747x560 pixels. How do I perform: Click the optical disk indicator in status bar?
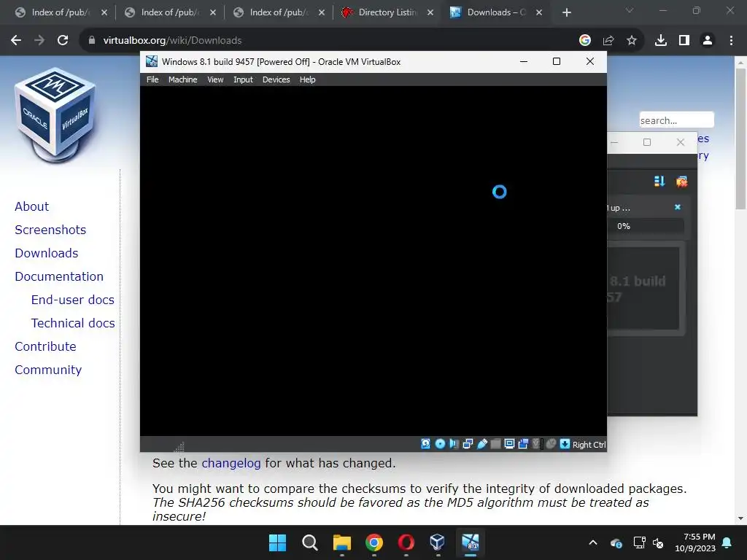pos(440,444)
